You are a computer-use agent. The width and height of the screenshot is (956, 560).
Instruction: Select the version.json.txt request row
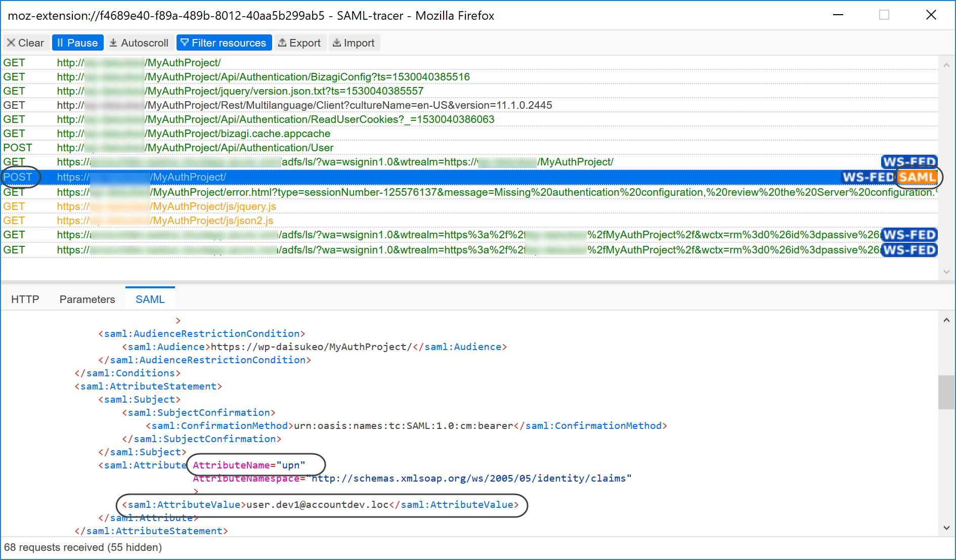[469, 91]
